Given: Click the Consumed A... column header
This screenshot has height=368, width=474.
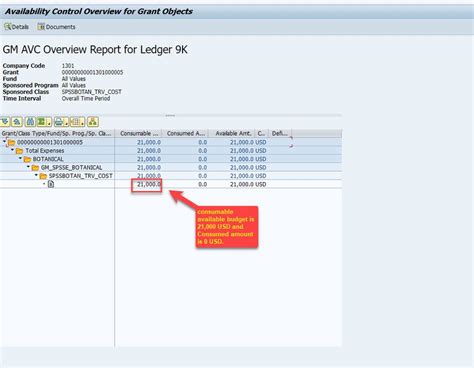Looking at the screenshot, I should point(185,133).
